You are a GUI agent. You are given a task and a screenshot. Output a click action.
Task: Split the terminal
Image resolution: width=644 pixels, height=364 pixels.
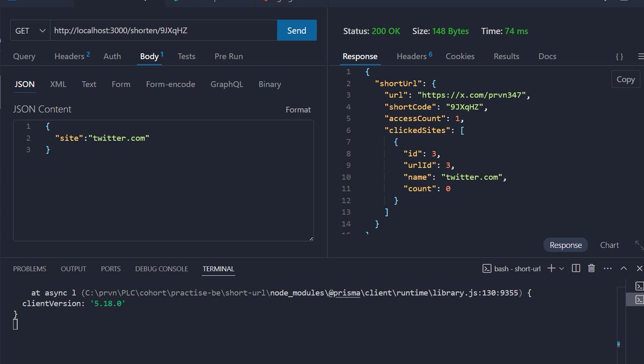click(576, 268)
